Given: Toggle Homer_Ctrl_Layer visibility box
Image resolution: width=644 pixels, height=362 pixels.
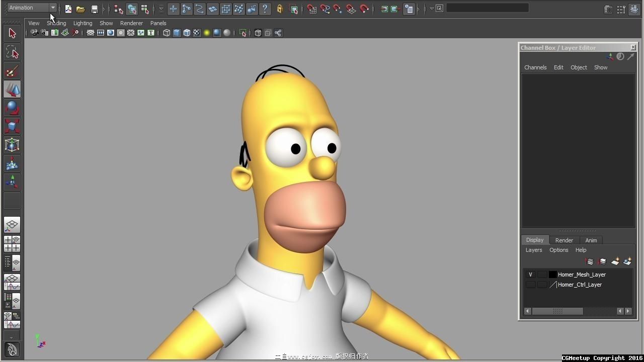Looking at the screenshot, I should click(530, 285).
